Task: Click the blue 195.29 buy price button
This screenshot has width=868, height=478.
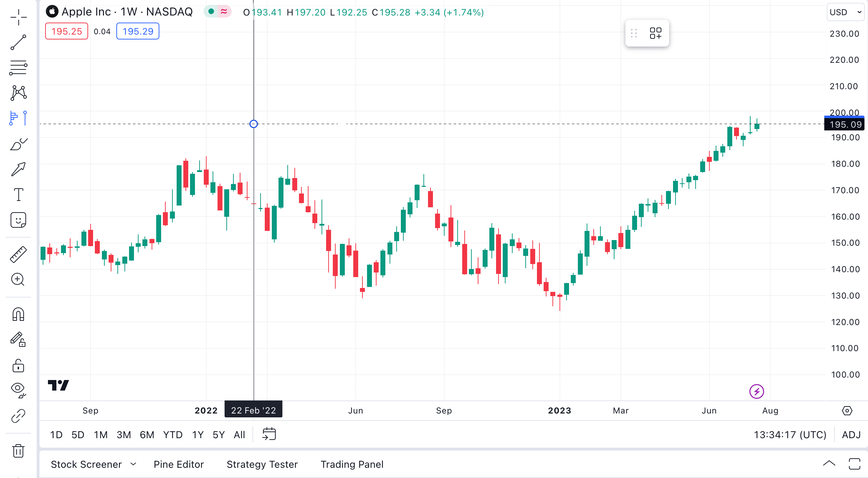Action: pyautogui.click(x=137, y=31)
